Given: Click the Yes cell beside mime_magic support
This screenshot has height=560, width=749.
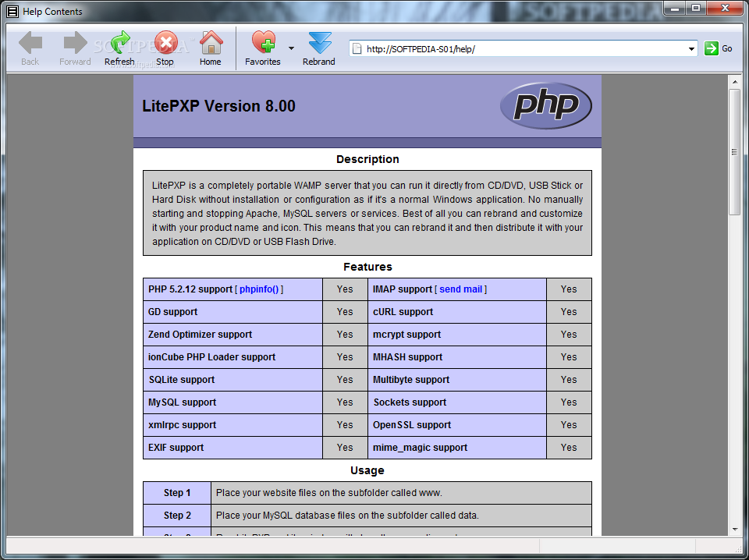Looking at the screenshot, I should point(569,448).
